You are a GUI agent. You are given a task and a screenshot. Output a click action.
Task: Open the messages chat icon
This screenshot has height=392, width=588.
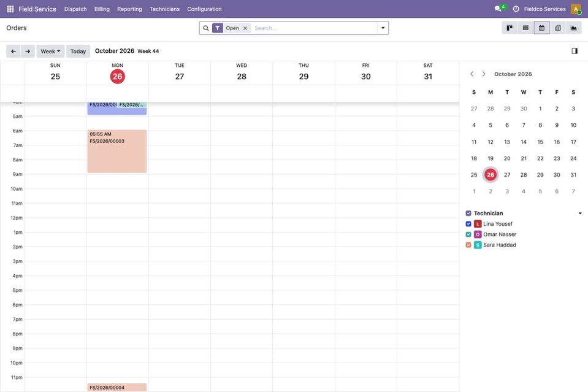pos(498,9)
